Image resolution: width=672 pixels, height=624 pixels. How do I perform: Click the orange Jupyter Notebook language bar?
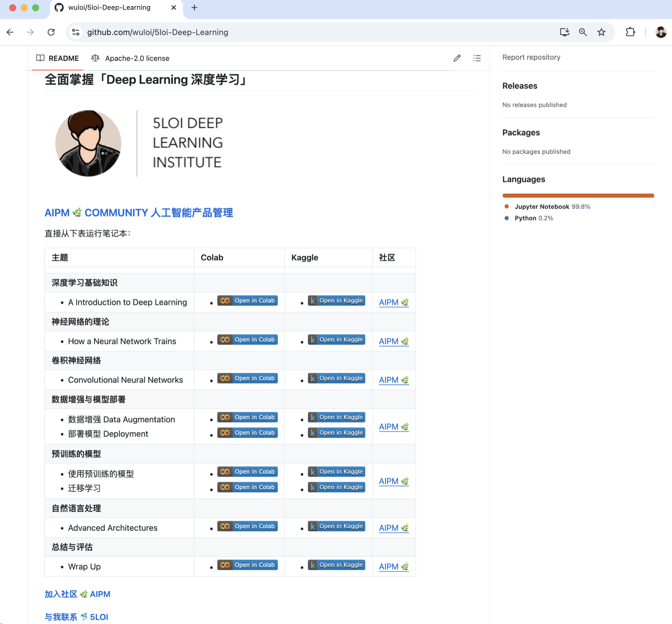click(x=578, y=195)
